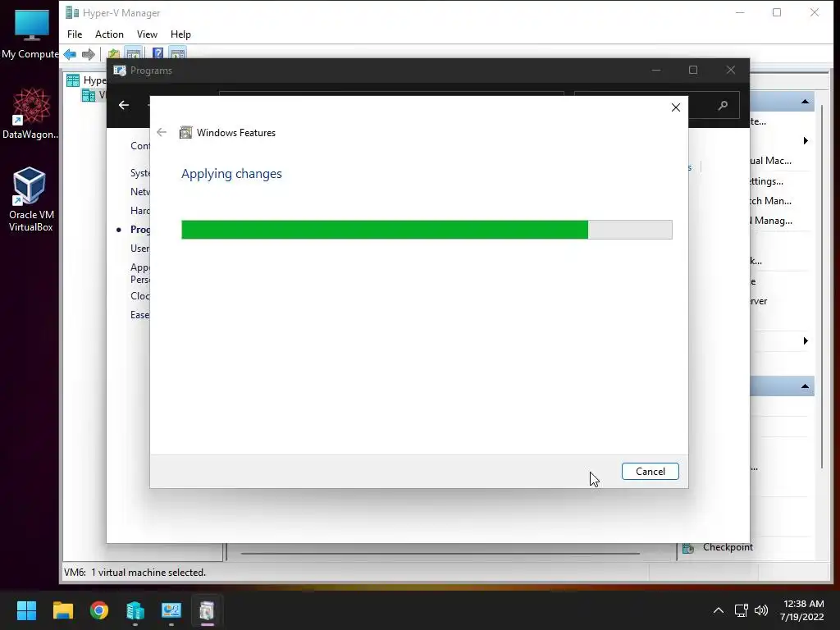Click the Hyper-V Manager back toolbar arrow
Viewport: 840px width, 630px height.
pyautogui.click(x=71, y=54)
